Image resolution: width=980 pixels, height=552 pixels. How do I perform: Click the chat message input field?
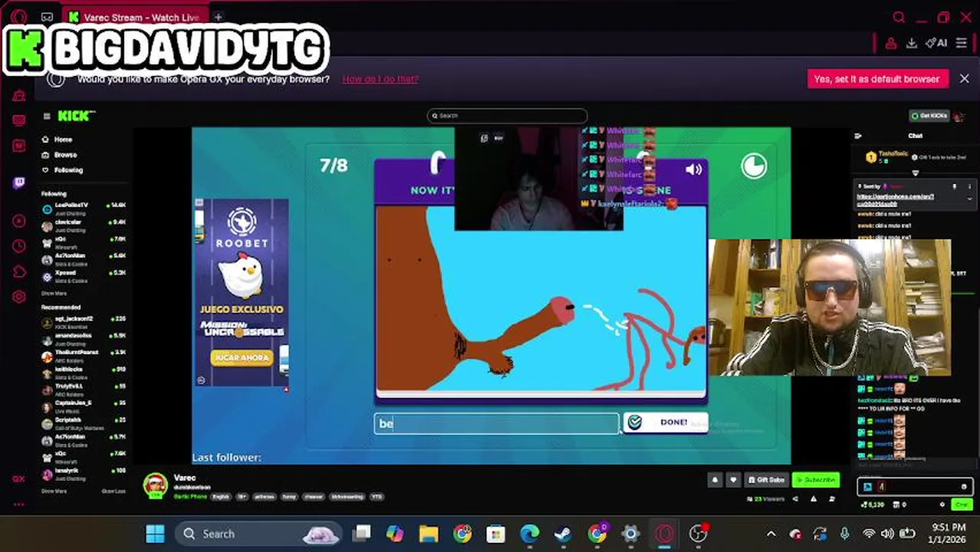(915, 487)
